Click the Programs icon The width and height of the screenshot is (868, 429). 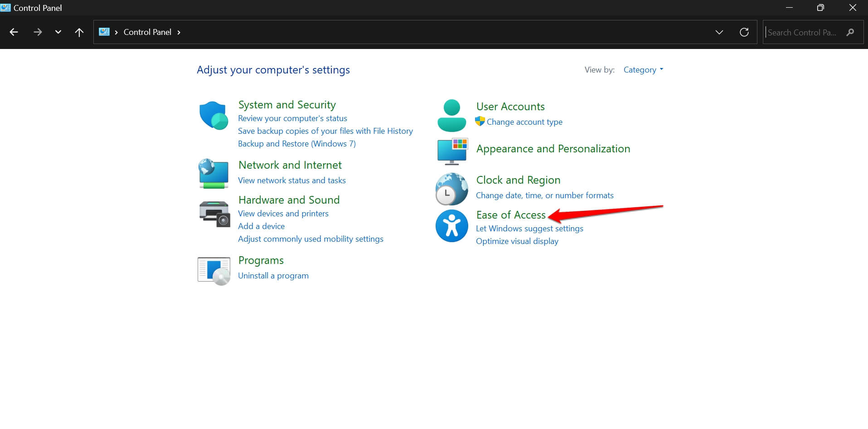213,270
